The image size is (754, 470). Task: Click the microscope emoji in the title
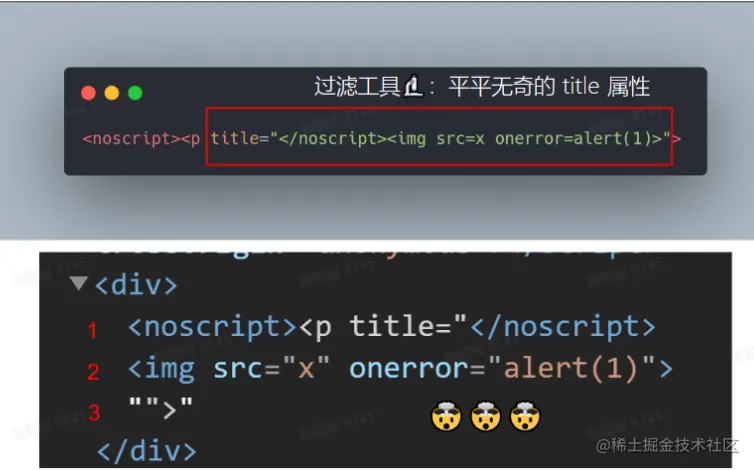point(413,87)
